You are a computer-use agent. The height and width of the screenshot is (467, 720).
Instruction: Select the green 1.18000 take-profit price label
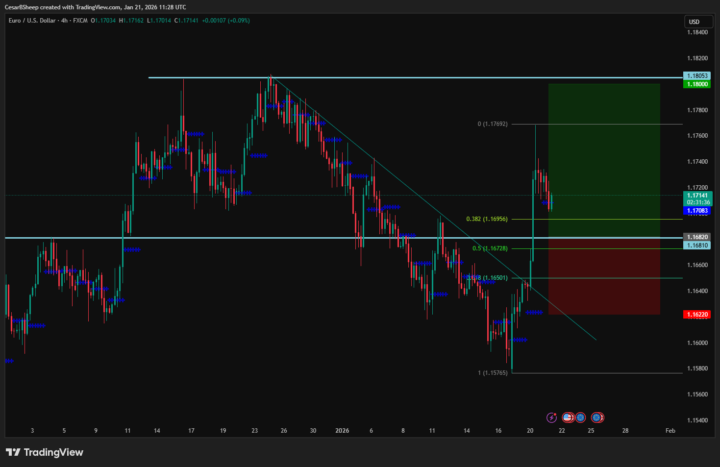coord(697,84)
